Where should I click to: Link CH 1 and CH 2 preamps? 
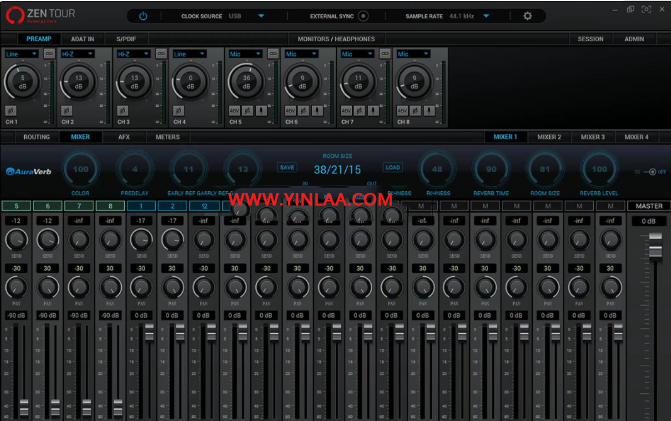(50, 54)
